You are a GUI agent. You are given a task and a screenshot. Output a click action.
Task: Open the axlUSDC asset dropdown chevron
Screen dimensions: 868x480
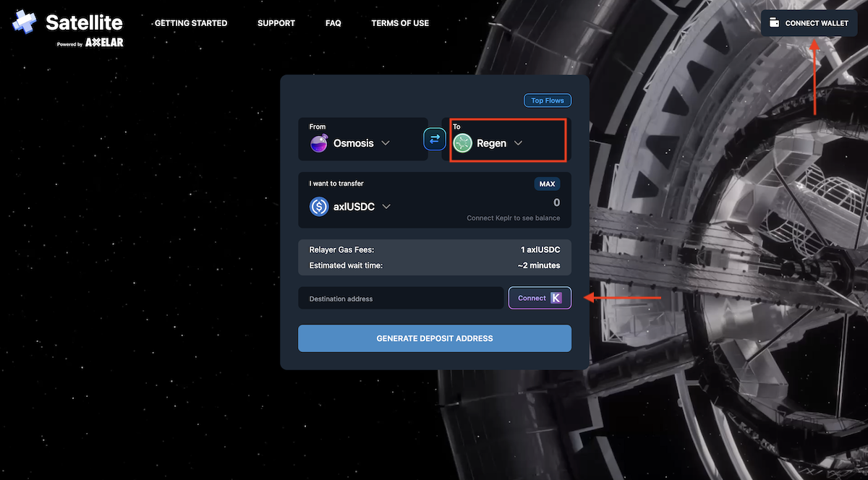coord(386,207)
